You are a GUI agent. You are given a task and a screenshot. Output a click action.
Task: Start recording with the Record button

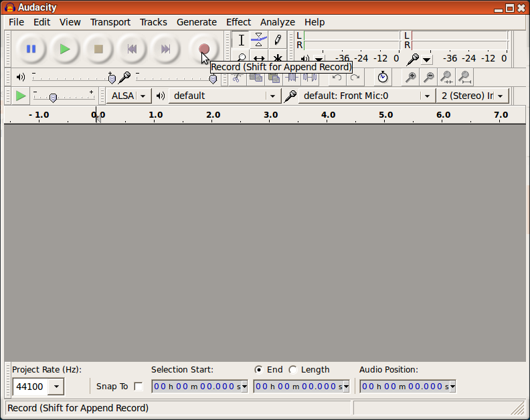pos(203,49)
